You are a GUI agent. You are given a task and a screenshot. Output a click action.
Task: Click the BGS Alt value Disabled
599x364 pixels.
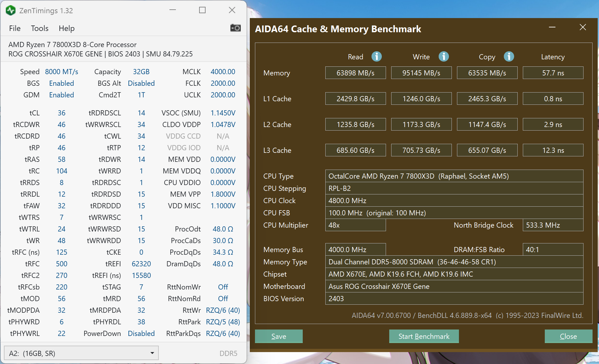[x=141, y=83]
